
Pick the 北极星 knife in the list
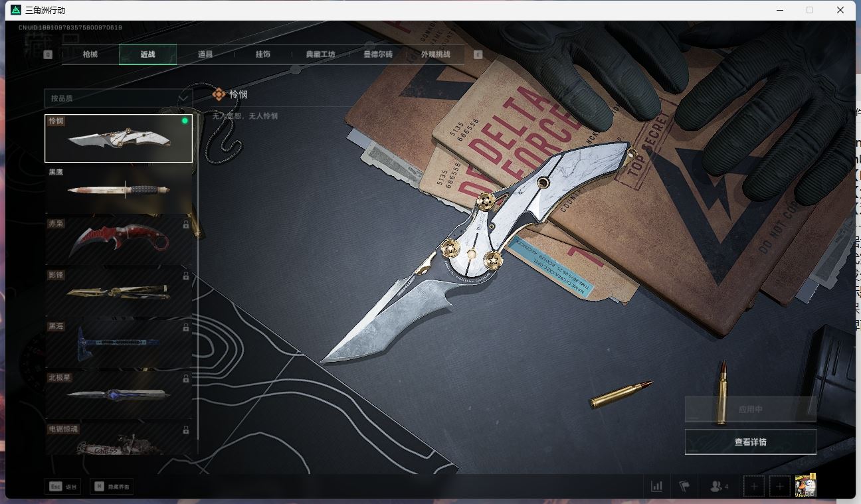coord(118,394)
